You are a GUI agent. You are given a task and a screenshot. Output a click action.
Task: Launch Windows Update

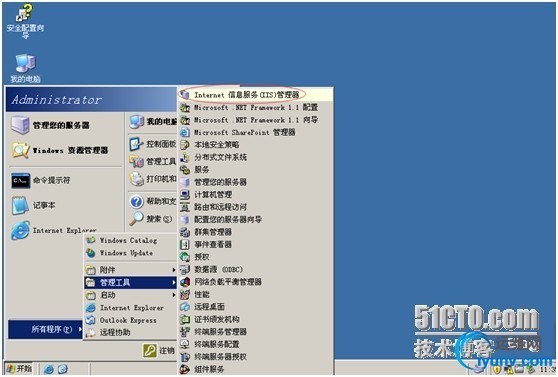click(130, 253)
